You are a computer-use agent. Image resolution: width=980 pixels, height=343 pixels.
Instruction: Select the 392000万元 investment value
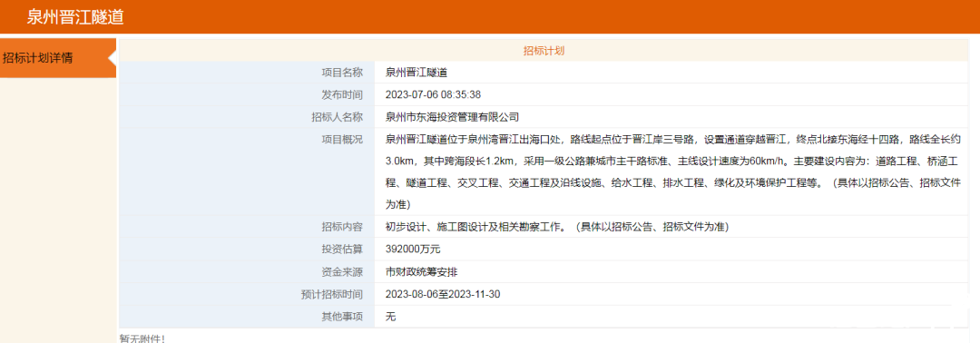(x=413, y=250)
